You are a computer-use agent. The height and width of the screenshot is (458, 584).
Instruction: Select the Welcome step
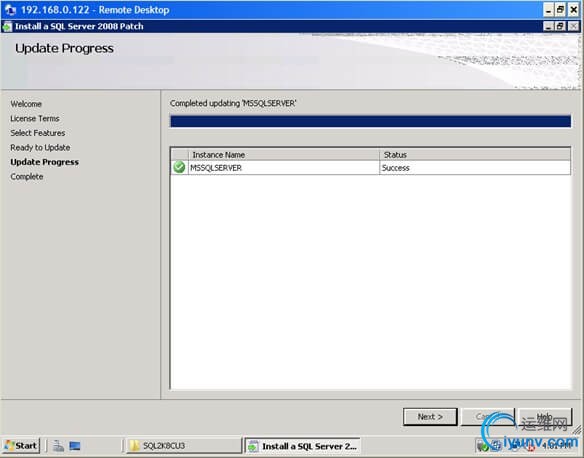point(26,104)
